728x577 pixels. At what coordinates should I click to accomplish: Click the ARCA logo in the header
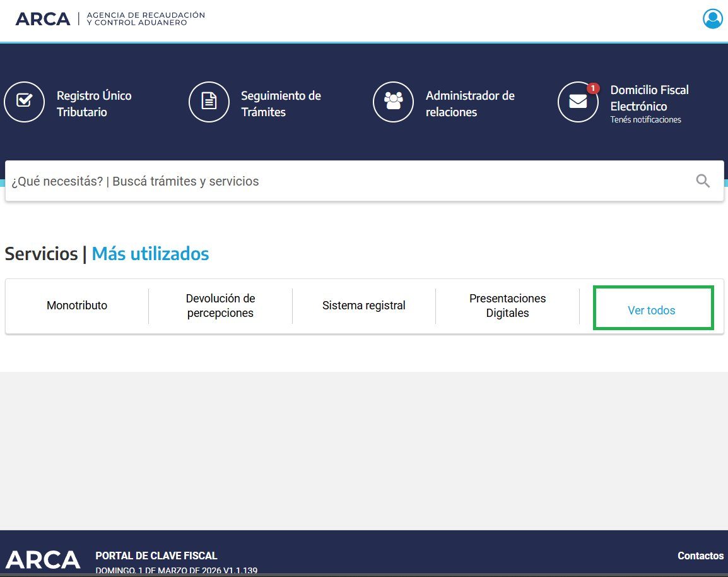[43, 19]
